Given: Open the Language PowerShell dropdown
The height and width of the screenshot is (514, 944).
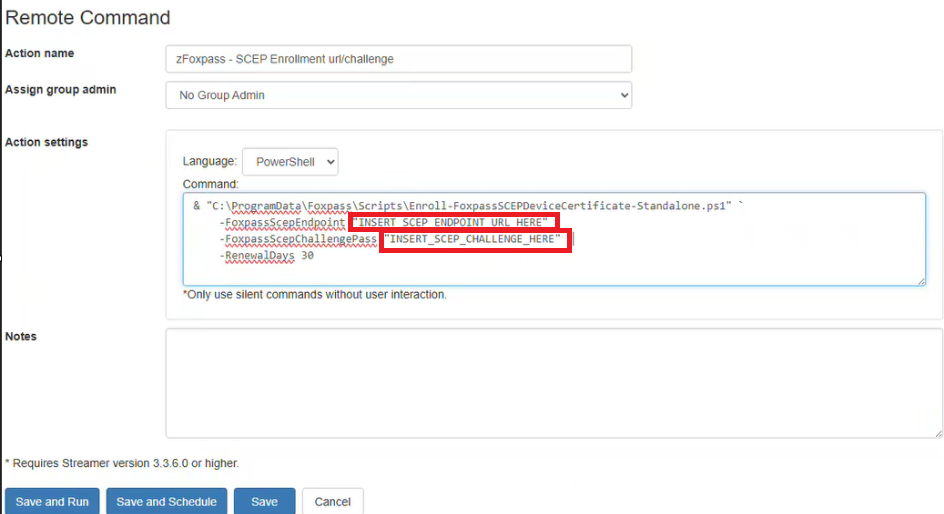Looking at the screenshot, I should click(x=290, y=162).
